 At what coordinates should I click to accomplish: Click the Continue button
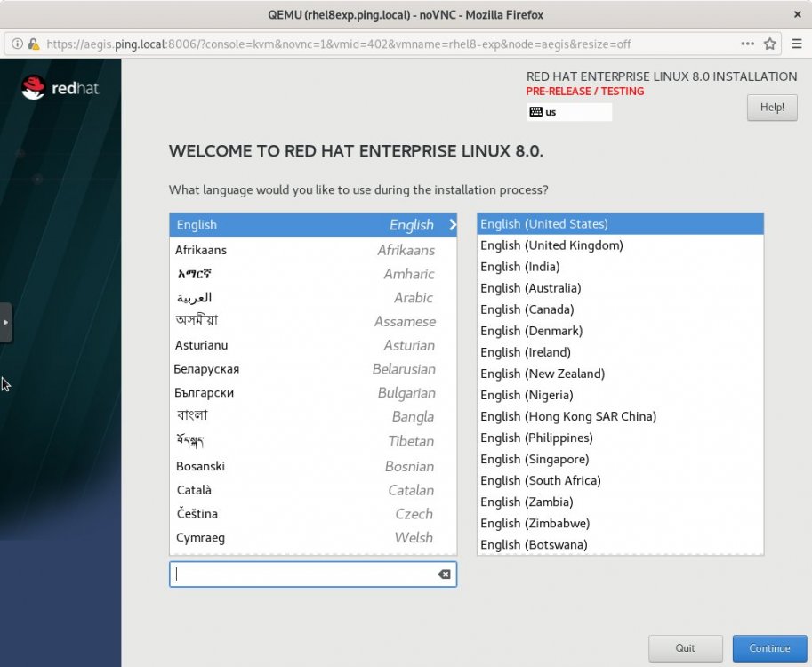[x=769, y=648]
